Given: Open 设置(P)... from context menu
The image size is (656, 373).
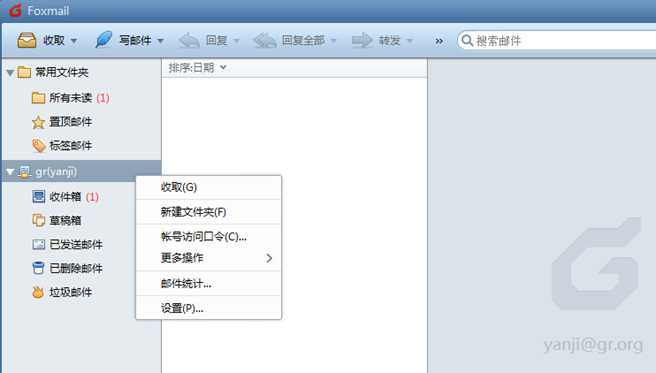Looking at the screenshot, I should [x=209, y=308].
